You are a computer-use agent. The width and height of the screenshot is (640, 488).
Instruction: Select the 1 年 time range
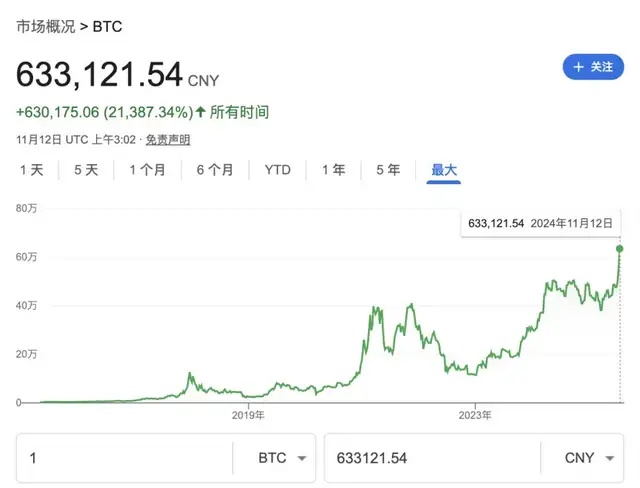[x=333, y=170]
